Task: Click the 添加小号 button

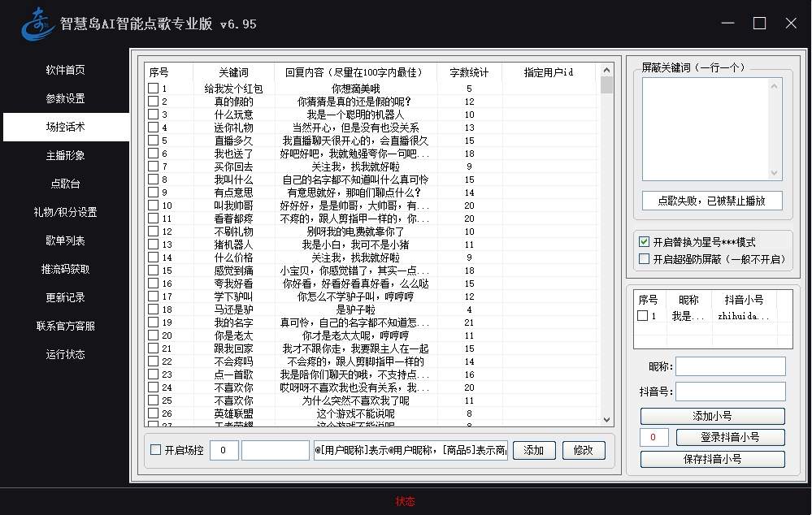Action: click(x=712, y=416)
